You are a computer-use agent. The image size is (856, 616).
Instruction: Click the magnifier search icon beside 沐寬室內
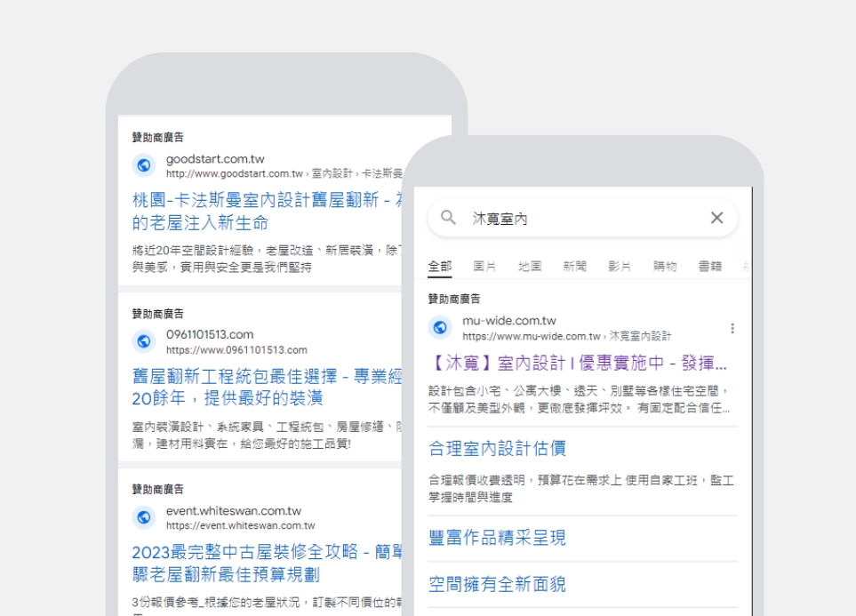[448, 218]
